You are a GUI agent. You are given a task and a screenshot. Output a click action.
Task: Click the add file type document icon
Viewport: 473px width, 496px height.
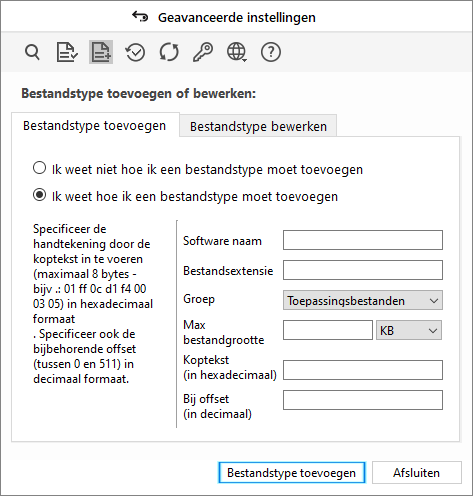click(x=101, y=52)
